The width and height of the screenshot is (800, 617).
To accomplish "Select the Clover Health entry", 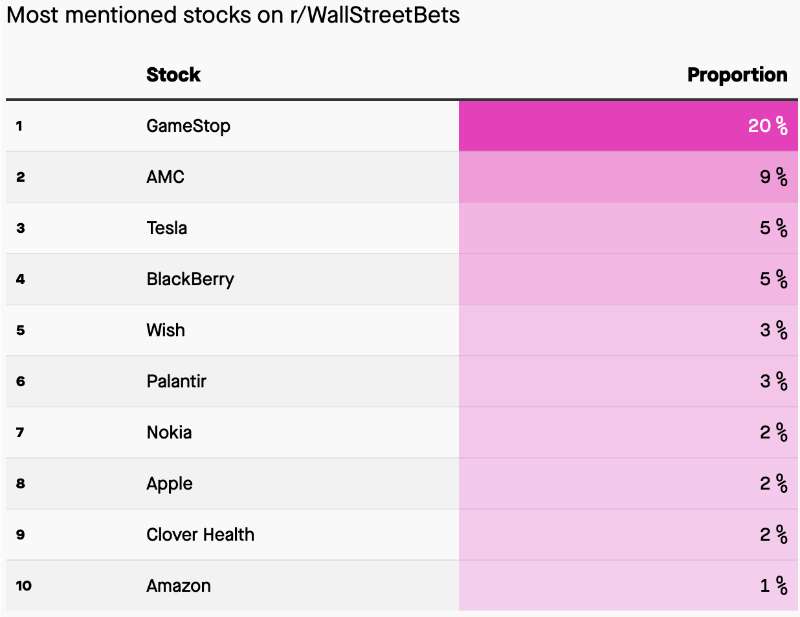I will 200,534.
